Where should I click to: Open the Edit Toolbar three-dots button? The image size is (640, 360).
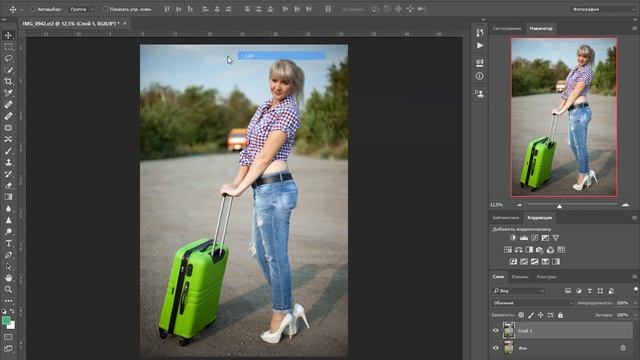coord(8,301)
